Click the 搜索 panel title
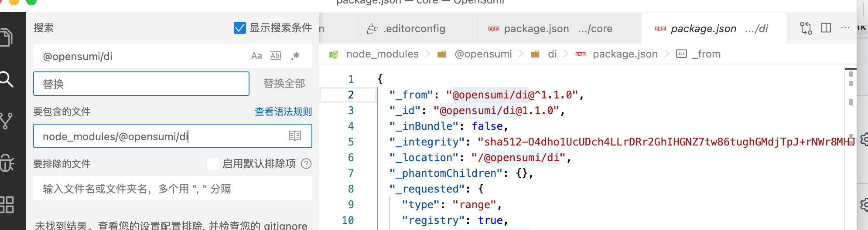 click(44, 28)
